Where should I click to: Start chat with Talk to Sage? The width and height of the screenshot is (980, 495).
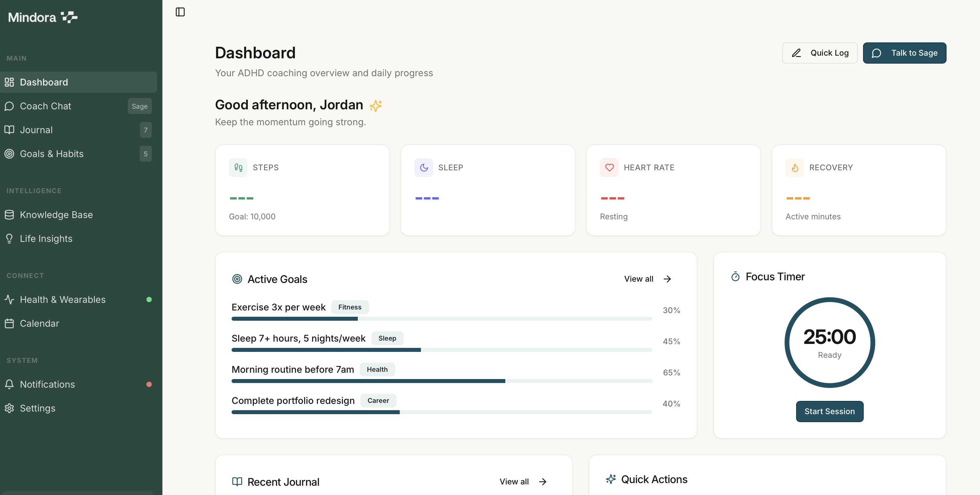[904, 53]
